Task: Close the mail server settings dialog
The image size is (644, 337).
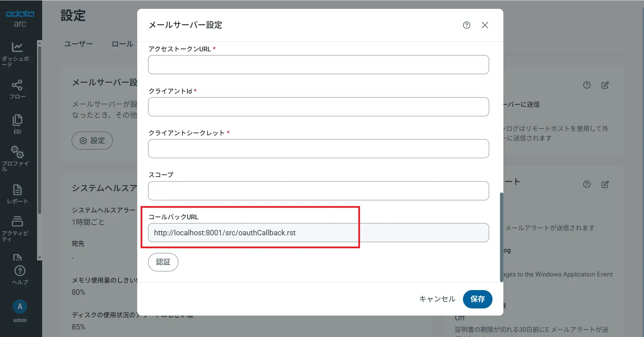Action: (485, 25)
